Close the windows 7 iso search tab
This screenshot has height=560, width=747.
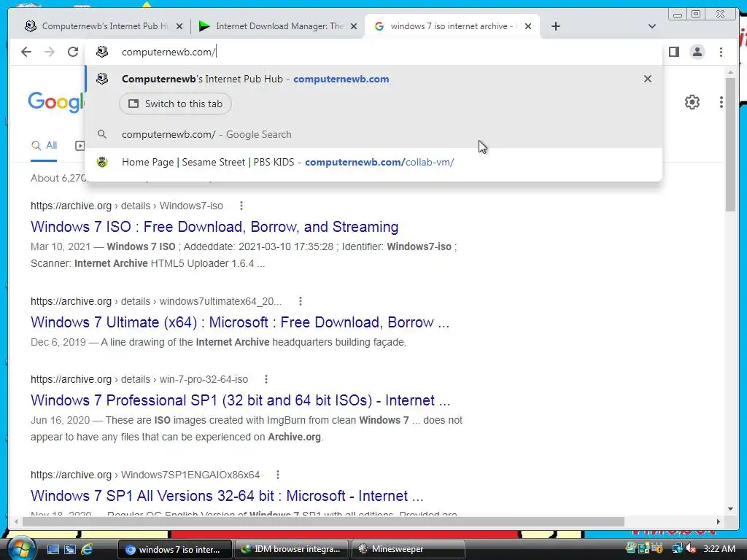tap(528, 26)
